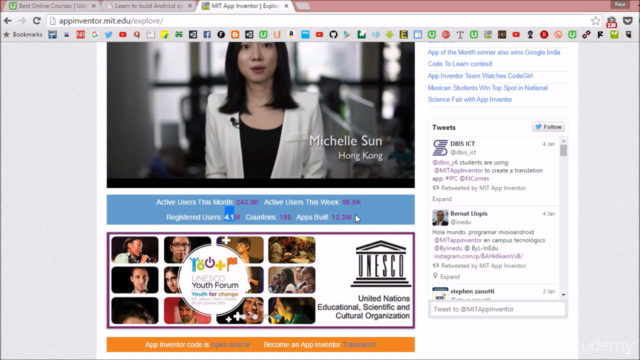640x360 pixels.
Task: Open the Twitter bookmark icon
Action: click(109, 35)
